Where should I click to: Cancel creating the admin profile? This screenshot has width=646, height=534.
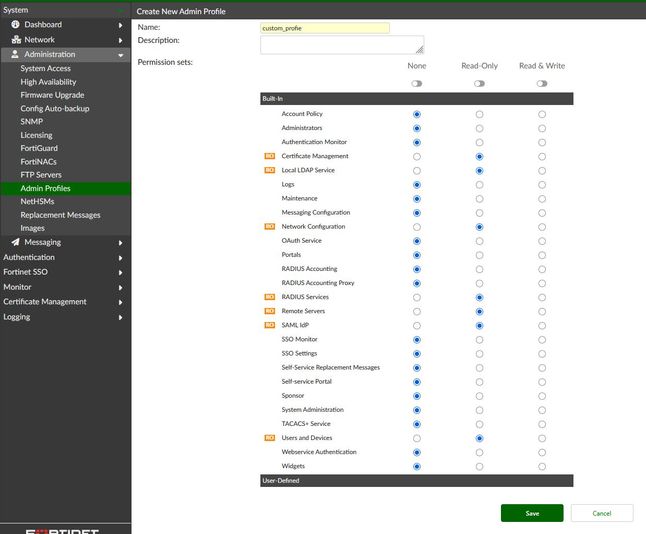coord(602,513)
